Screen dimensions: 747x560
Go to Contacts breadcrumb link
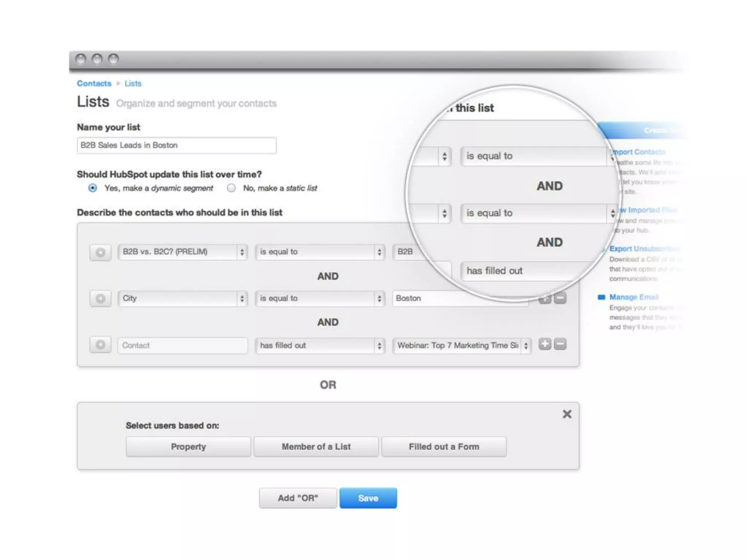pos(94,83)
